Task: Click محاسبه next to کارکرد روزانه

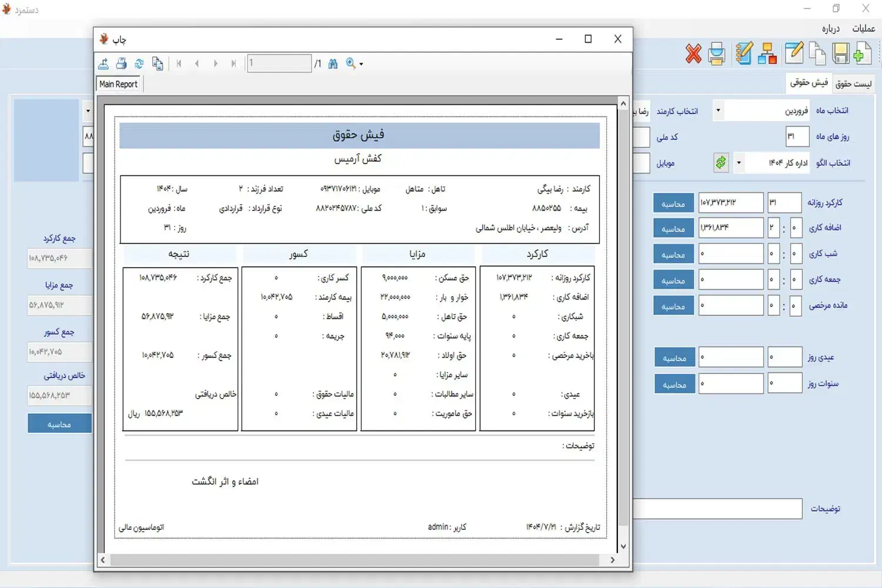Action: coord(673,202)
